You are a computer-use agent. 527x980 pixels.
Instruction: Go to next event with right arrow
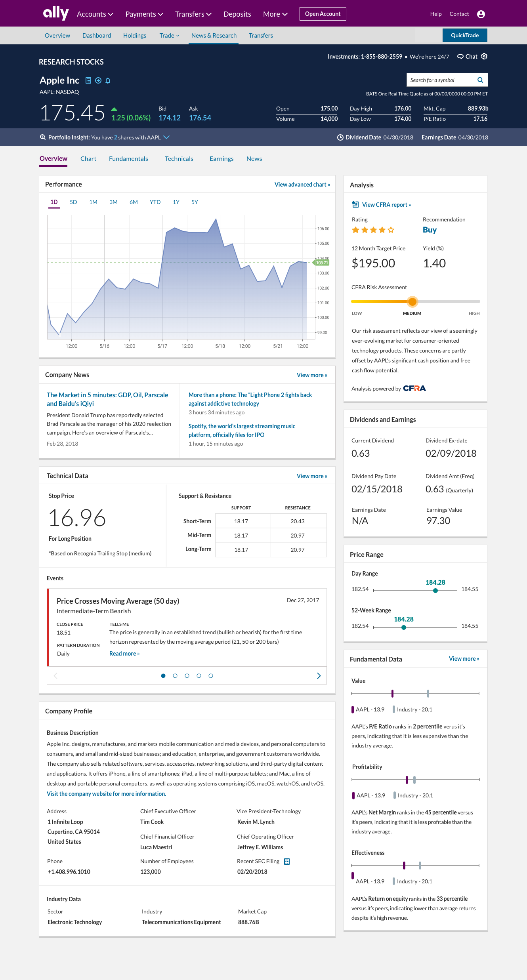(x=319, y=676)
